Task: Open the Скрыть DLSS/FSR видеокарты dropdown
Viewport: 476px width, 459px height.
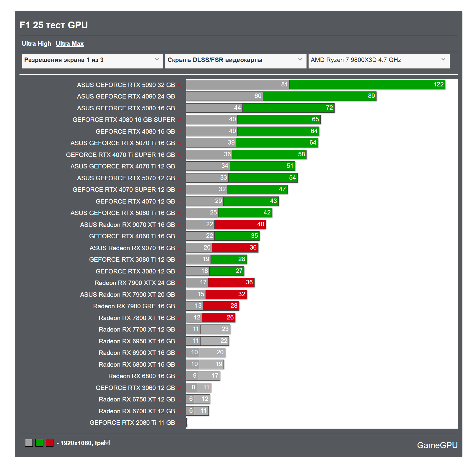Action: pyautogui.click(x=236, y=61)
